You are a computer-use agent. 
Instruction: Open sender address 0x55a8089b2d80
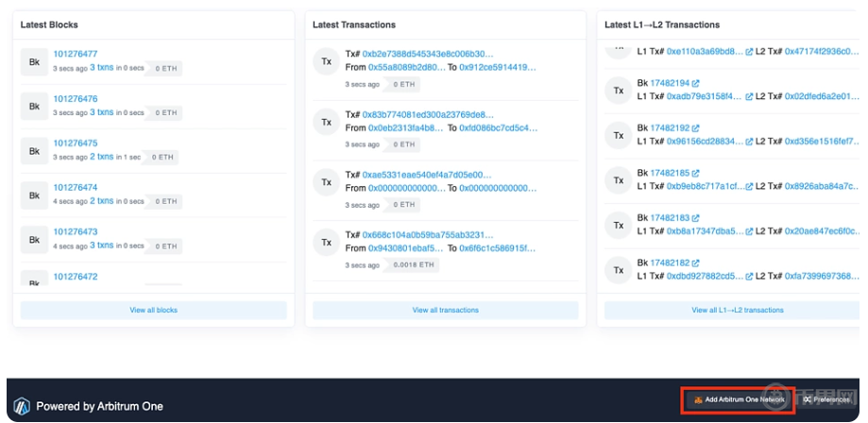point(406,67)
